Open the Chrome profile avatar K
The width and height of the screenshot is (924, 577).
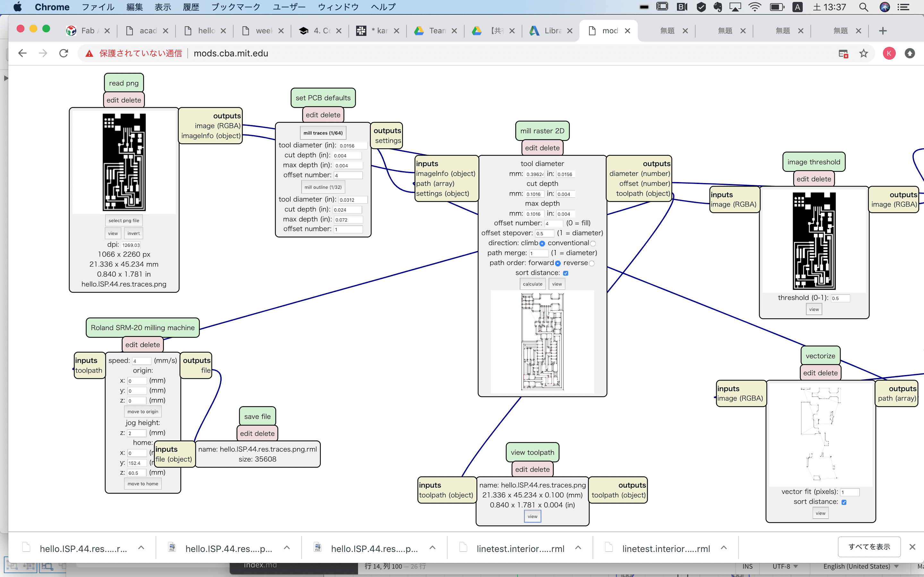click(x=889, y=54)
